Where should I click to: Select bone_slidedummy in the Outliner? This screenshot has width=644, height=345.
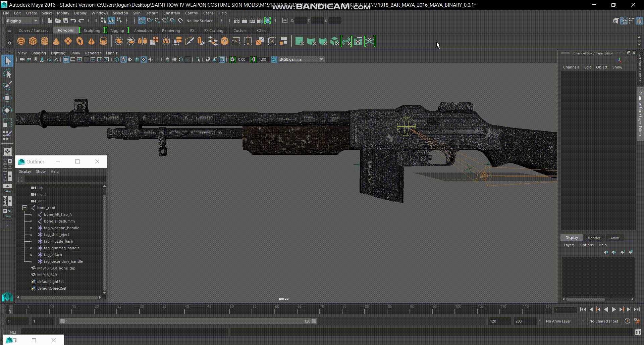[59, 221]
